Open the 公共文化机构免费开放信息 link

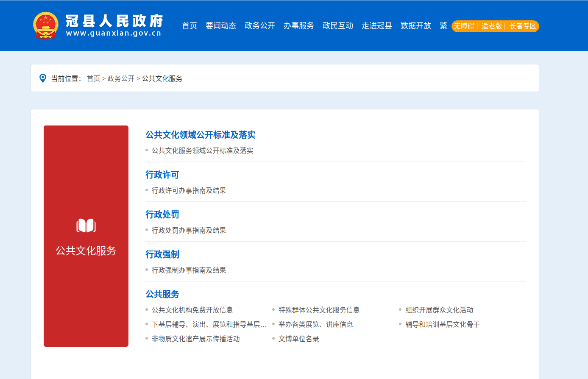(192, 310)
